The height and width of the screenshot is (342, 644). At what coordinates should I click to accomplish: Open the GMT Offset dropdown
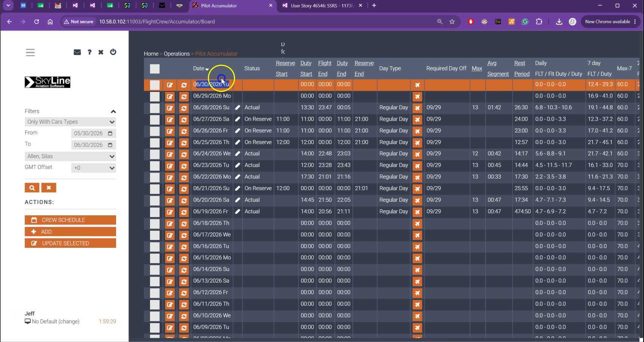tap(93, 168)
